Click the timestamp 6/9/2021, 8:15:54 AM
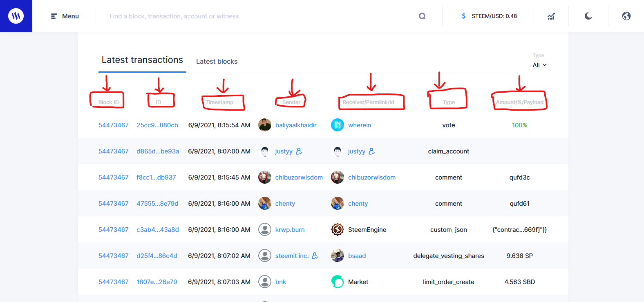Screen dimensions: 644x302 coord(219,125)
